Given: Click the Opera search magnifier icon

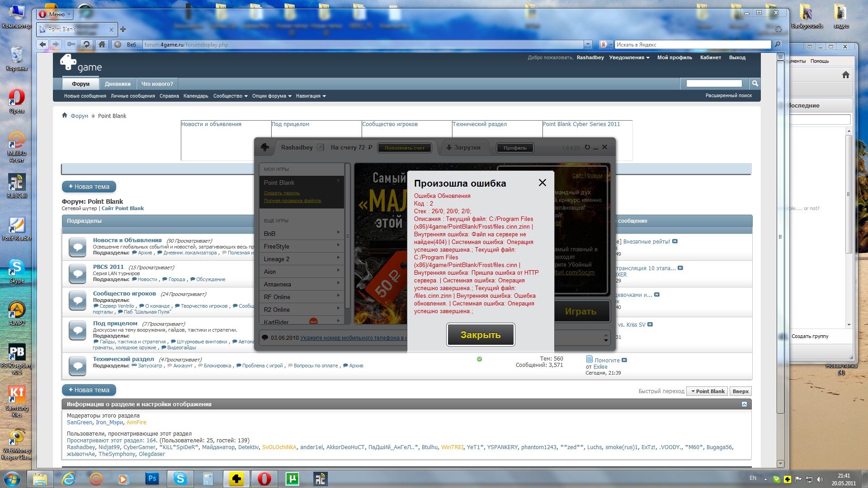Looking at the screenshot, I should tap(777, 44).
